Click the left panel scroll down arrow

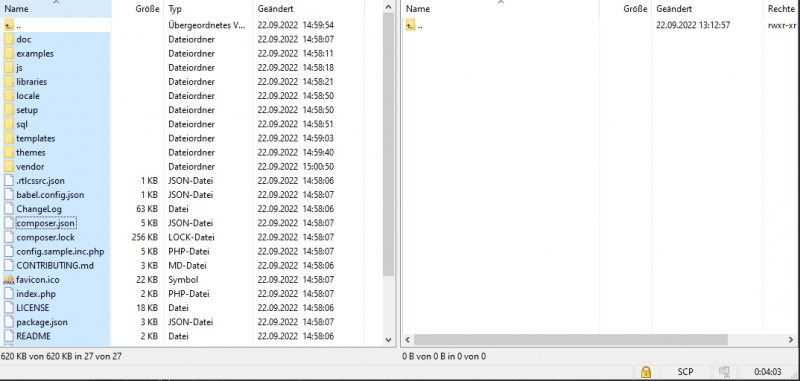pyautogui.click(x=388, y=340)
